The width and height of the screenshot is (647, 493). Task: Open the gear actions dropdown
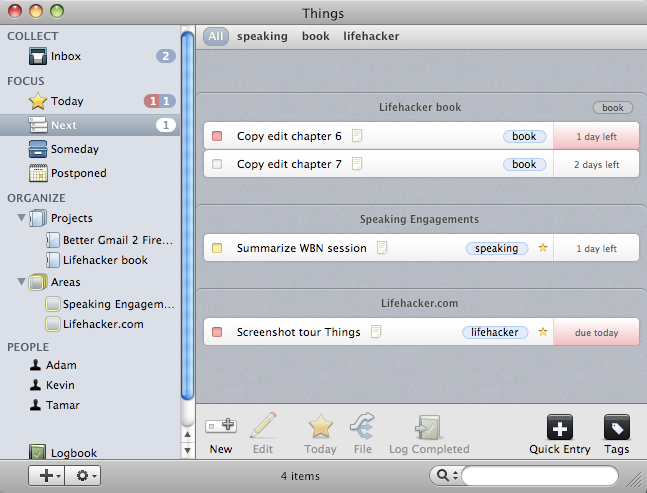[83, 476]
